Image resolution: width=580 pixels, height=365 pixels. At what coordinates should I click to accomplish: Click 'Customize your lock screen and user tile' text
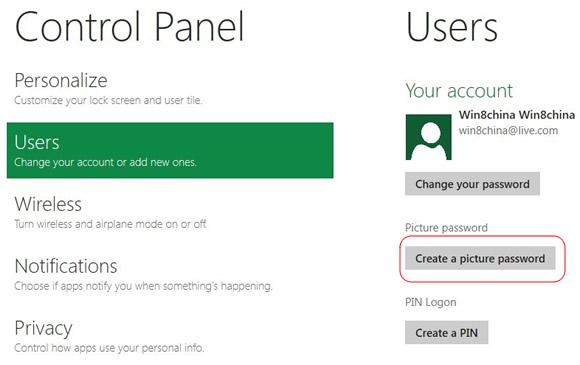pyautogui.click(x=108, y=100)
